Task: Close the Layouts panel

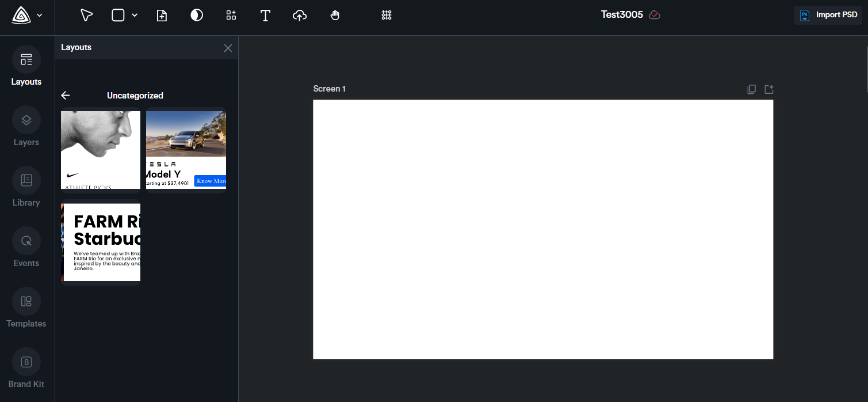Action: 228,48
